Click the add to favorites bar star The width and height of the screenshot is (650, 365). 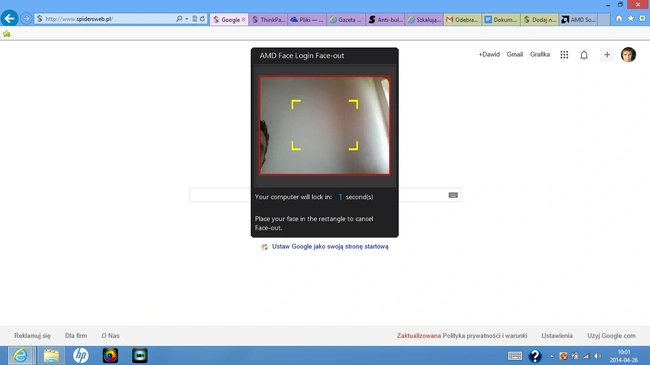point(7,34)
